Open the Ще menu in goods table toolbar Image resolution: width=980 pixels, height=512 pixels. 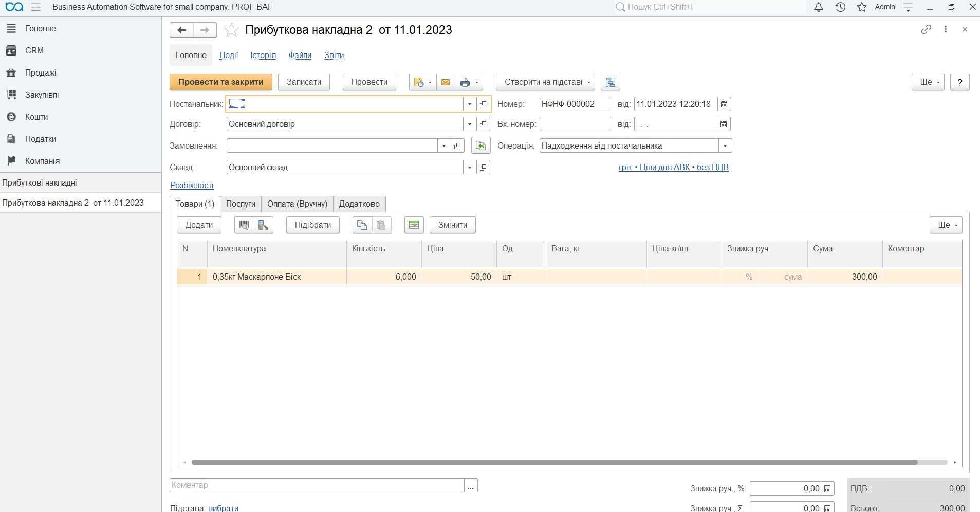click(x=946, y=225)
